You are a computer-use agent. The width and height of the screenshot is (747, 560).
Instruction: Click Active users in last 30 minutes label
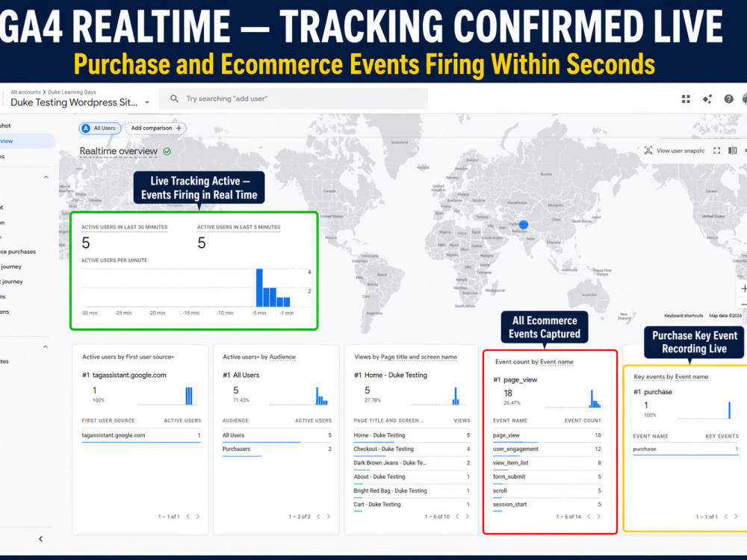click(124, 227)
